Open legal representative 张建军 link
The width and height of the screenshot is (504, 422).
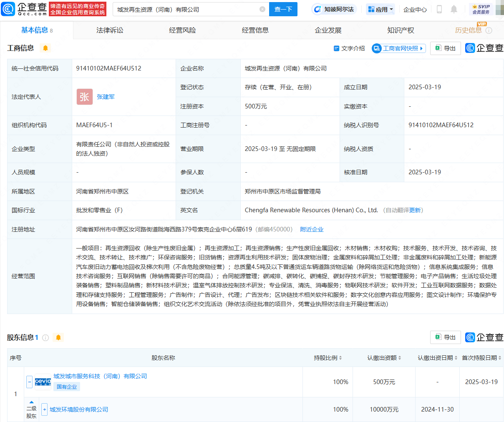tap(106, 97)
